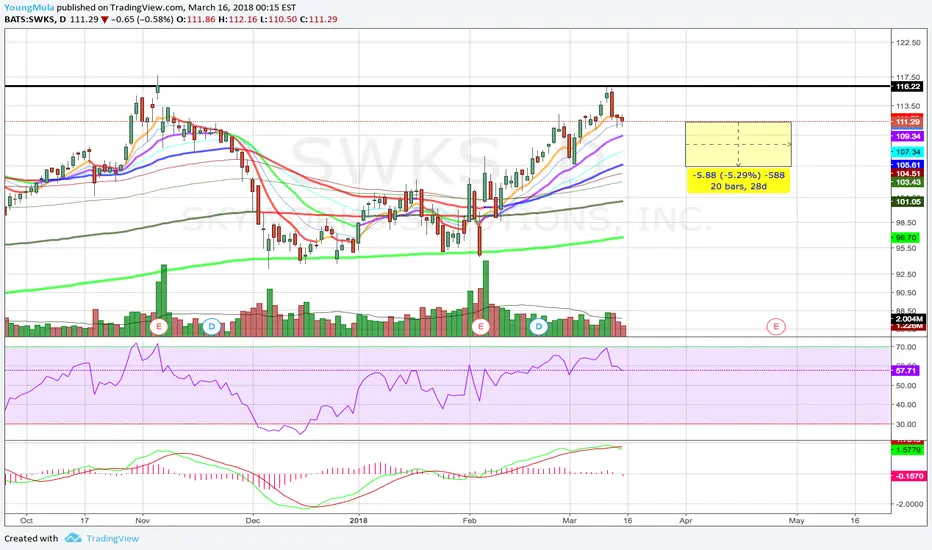932x550 pixels.
Task: Click the Mar label on the time axis
Action: [x=569, y=520]
